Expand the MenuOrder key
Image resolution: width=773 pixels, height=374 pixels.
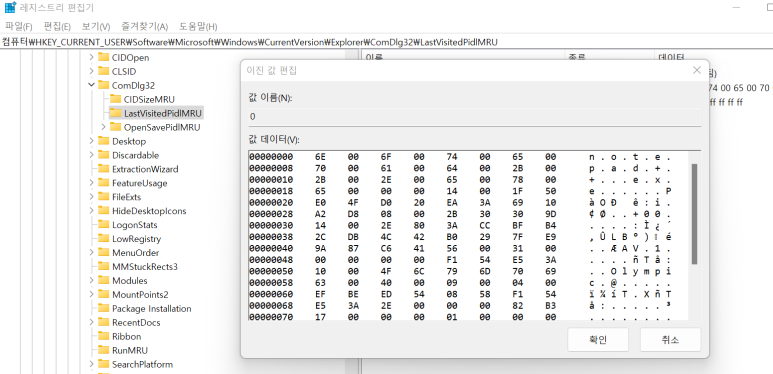[91, 253]
